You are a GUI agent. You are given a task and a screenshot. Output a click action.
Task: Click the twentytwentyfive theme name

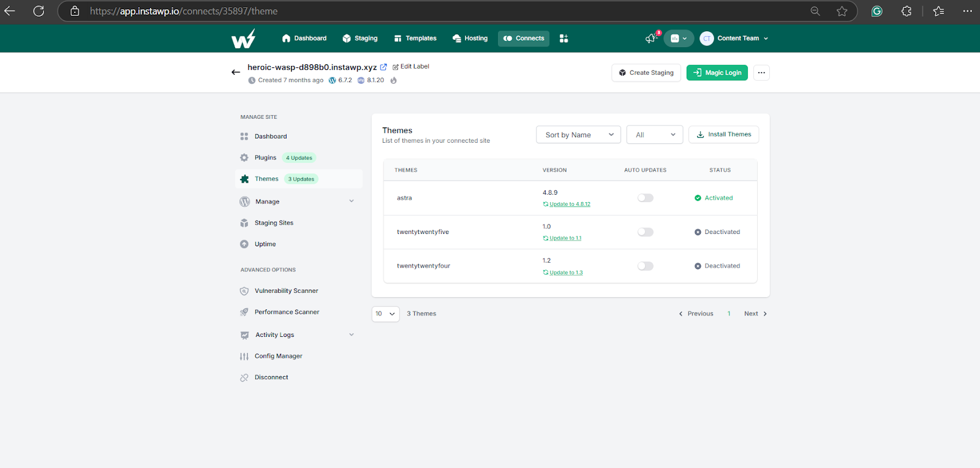423,232
